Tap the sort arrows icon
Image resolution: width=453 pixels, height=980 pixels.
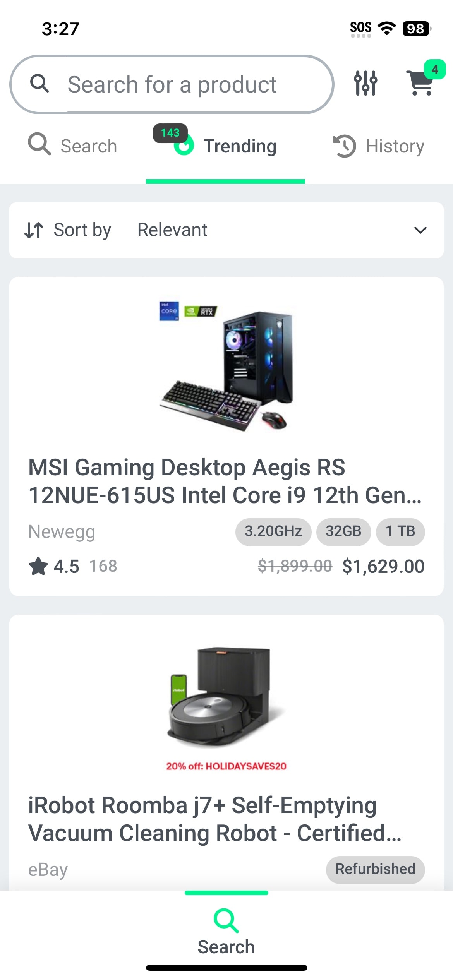(34, 230)
